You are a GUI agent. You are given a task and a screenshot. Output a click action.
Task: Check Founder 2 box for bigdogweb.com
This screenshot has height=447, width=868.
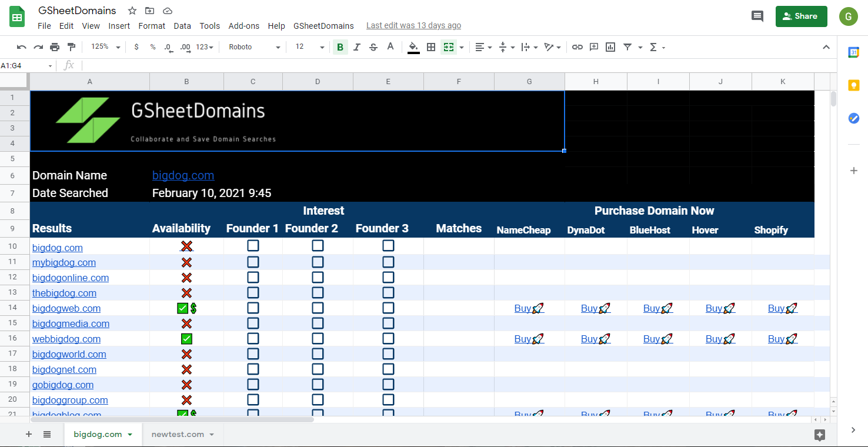(x=318, y=308)
